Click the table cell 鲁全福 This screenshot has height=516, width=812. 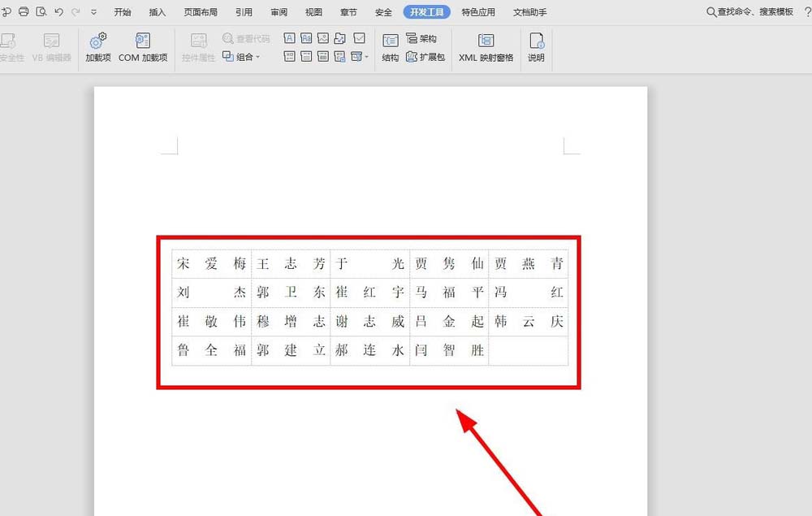(211, 351)
